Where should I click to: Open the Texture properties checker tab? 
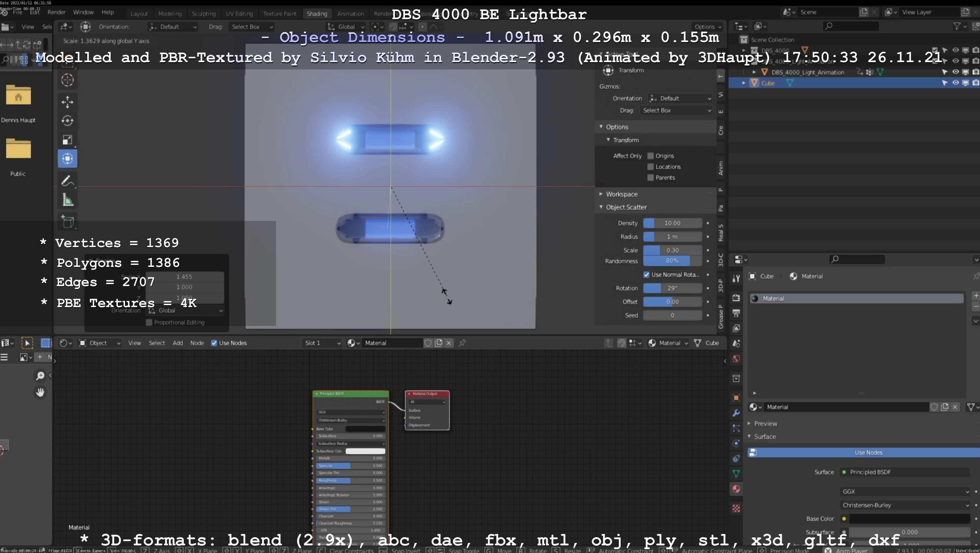pyautogui.click(x=736, y=508)
